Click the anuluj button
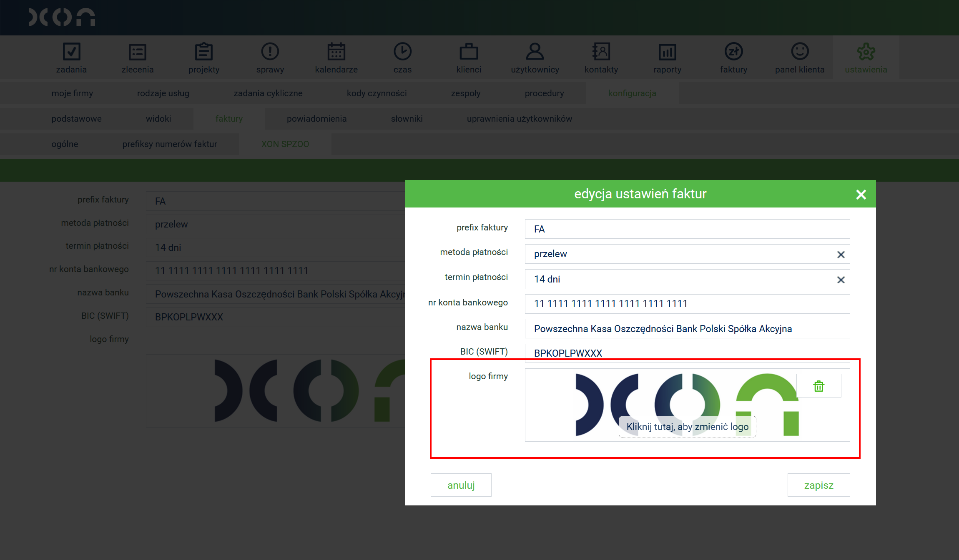This screenshot has height=560, width=959. pos(461,485)
